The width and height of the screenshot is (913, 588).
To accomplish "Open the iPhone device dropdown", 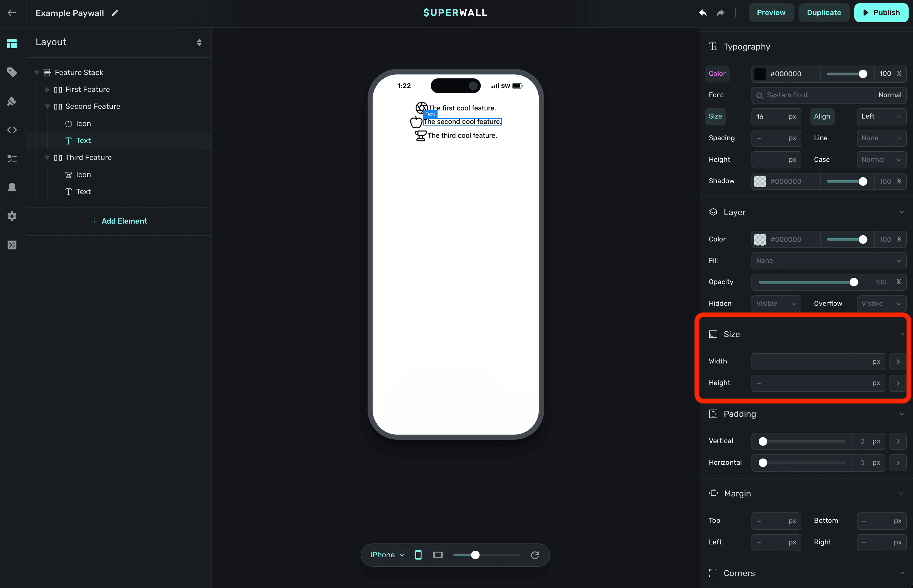I will [x=387, y=555].
